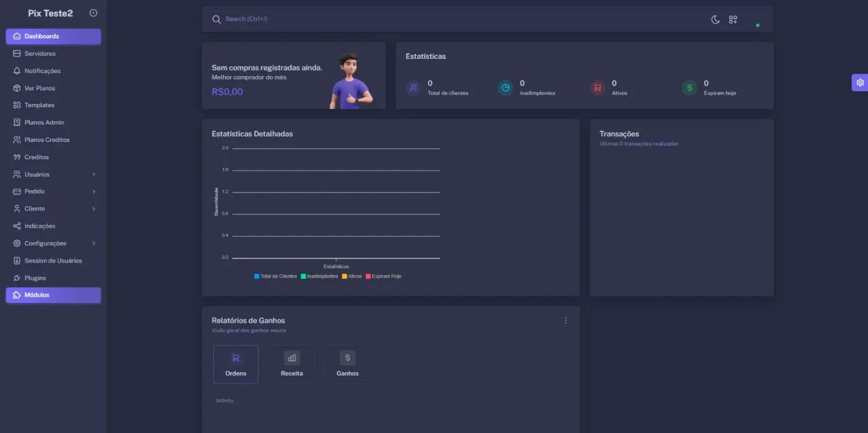
Task: Open the Módulos menu item
Action: [x=53, y=295]
